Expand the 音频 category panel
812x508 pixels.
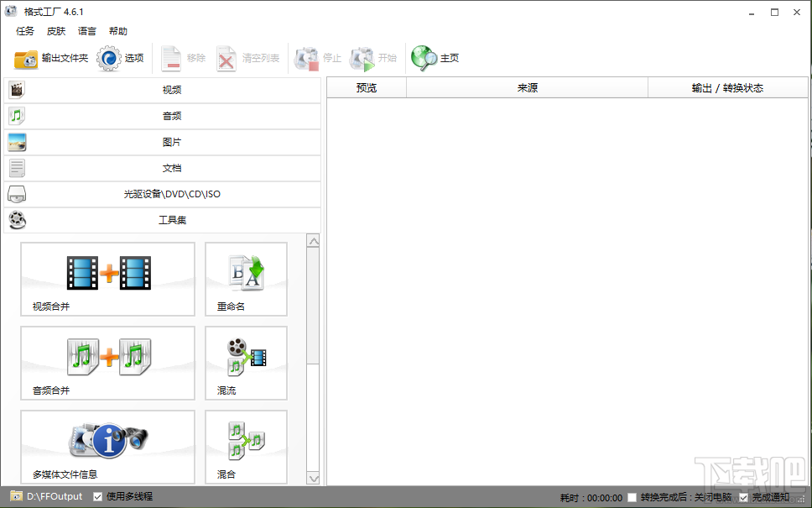(x=163, y=116)
